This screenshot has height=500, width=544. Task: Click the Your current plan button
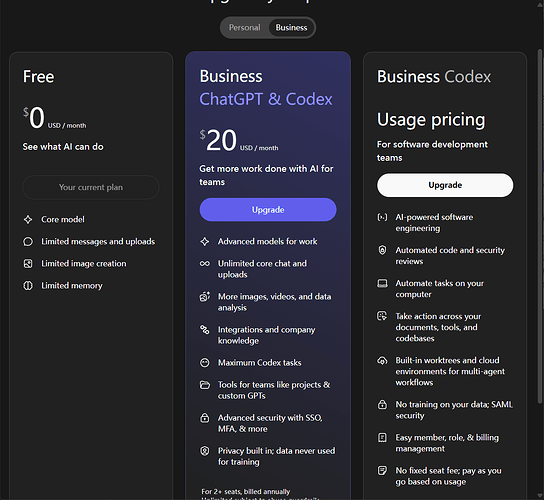coord(91,187)
